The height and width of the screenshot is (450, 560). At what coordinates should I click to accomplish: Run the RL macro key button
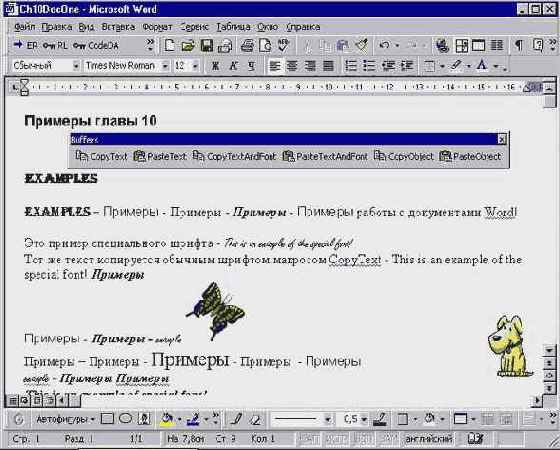coord(55,45)
